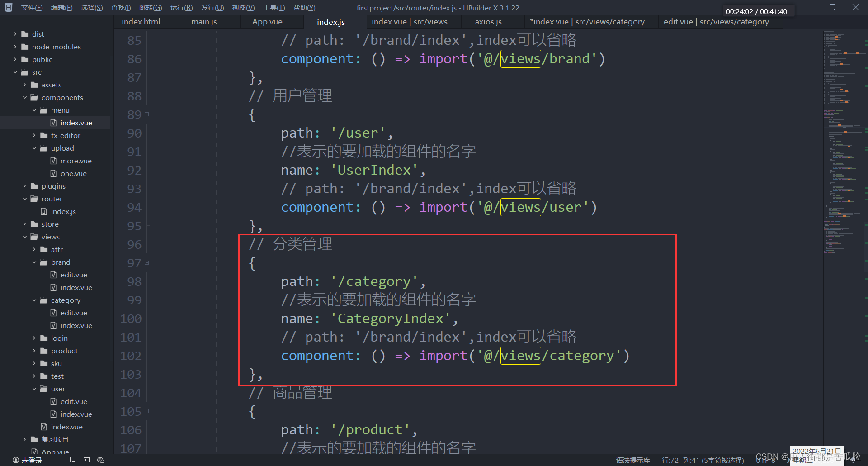Click the dist folder icon
This screenshot has width=868, height=466.
click(x=25, y=34)
